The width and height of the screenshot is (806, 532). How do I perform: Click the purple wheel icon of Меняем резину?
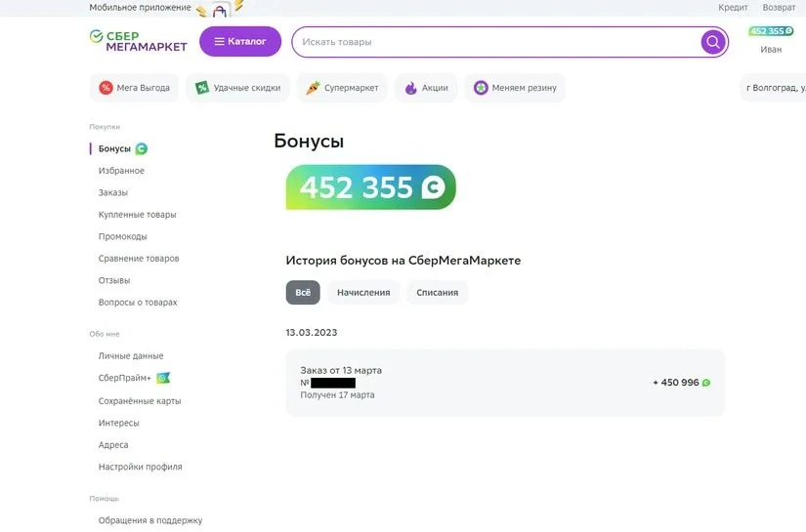481,88
